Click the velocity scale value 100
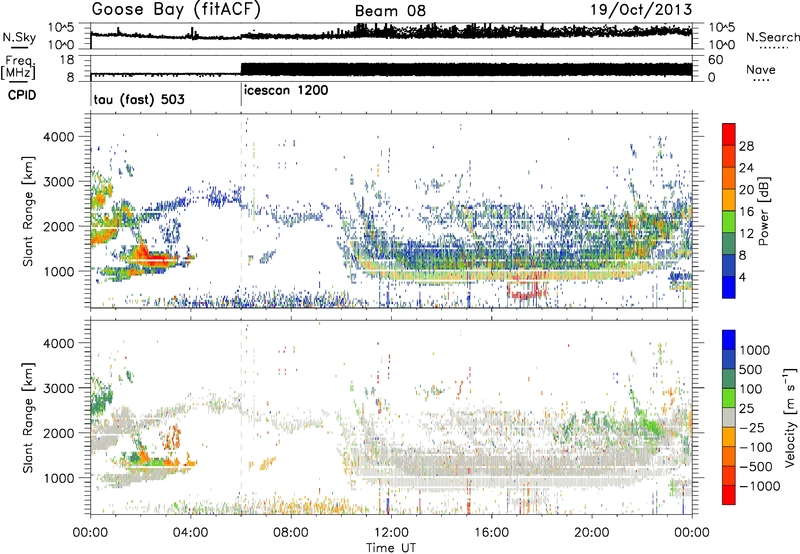This screenshot has width=800, height=554. click(751, 389)
